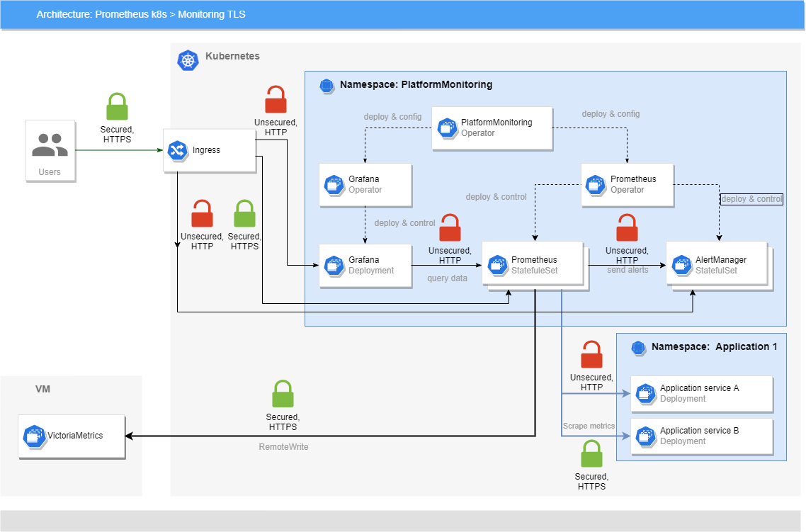806x532 pixels.
Task: Click 'deploy & control' label left of Prometheus Operator
Action: pos(496,196)
